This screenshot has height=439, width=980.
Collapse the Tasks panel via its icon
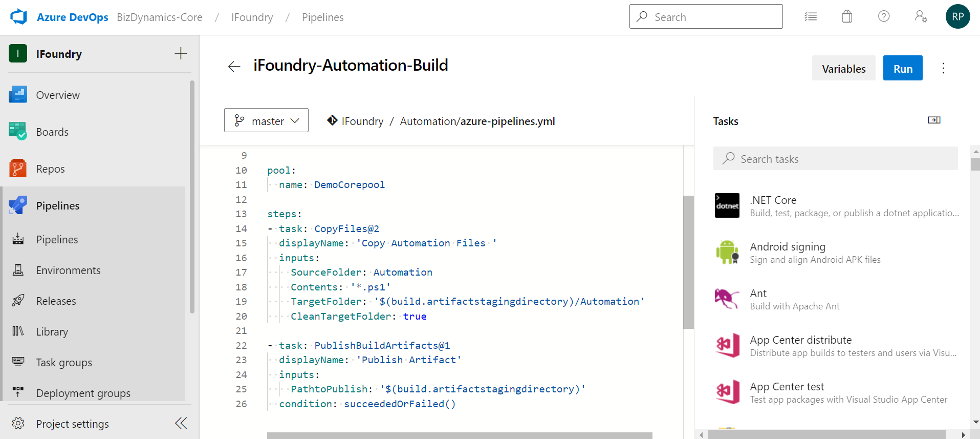934,120
